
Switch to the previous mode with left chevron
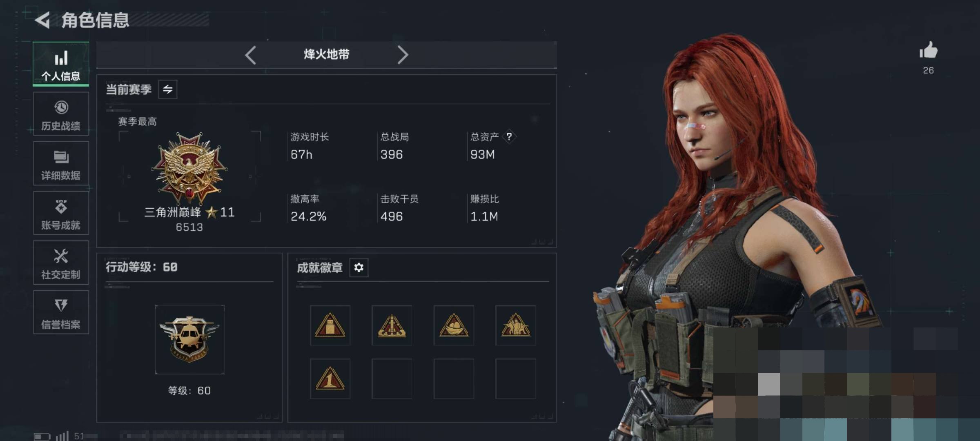pyautogui.click(x=251, y=55)
